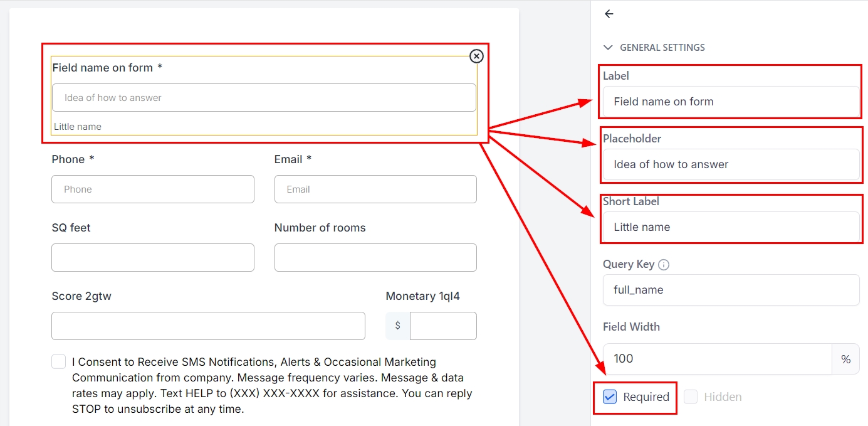Screen dimensions: 868x426
Task: Enable the Hidden checkbox
Action: click(x=691, y=397)
